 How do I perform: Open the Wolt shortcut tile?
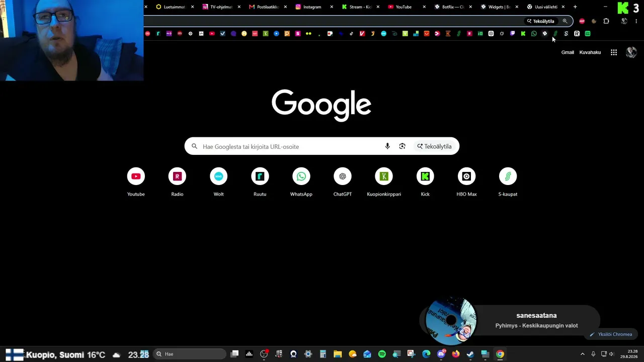(x=218, y=182)
